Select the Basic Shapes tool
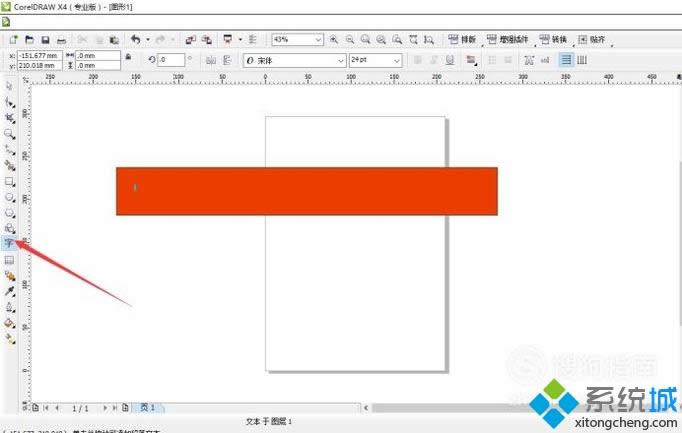This screenshot has height=433, width=682. [10, 229]
